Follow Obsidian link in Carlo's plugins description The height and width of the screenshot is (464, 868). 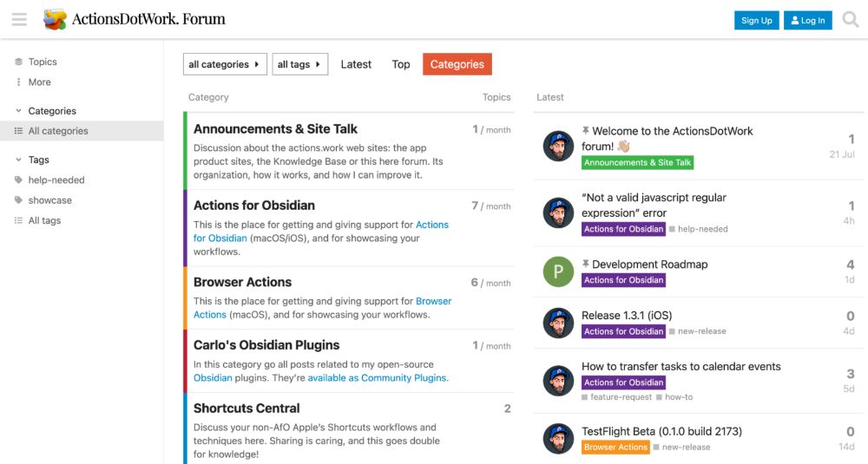(x=213, y=378)
